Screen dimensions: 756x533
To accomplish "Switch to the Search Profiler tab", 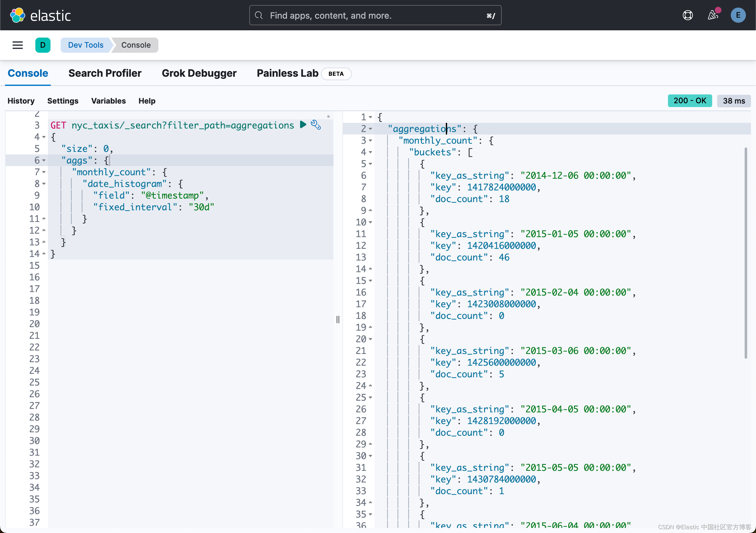I will pos(105,73).
